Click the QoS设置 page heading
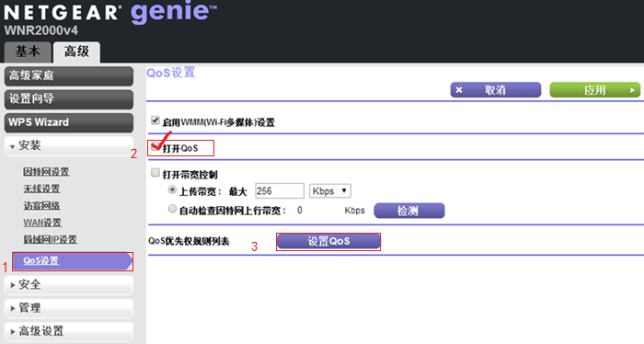 [171, 73]
